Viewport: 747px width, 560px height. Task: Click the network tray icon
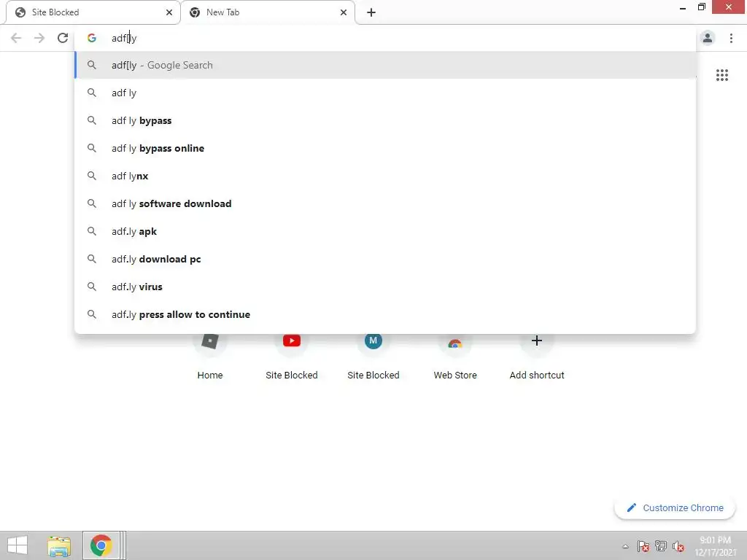pos(661,546)
